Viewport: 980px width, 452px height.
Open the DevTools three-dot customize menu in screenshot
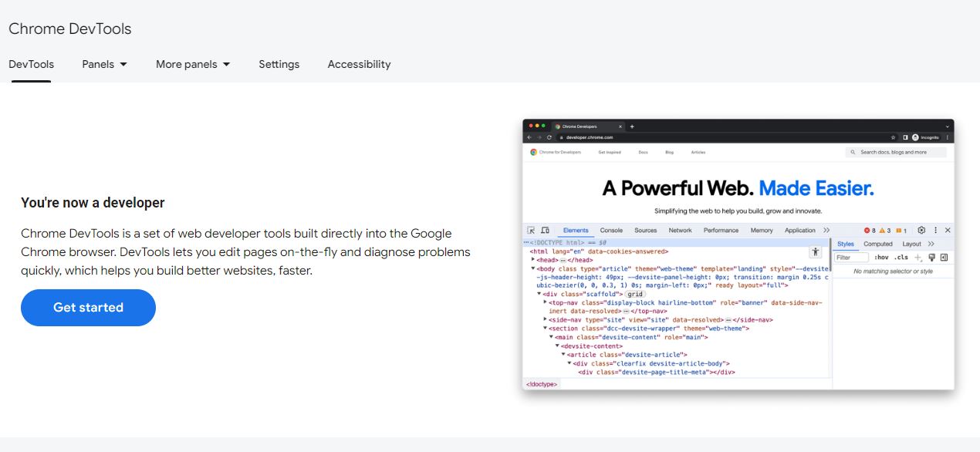click(x=935, y=230)
